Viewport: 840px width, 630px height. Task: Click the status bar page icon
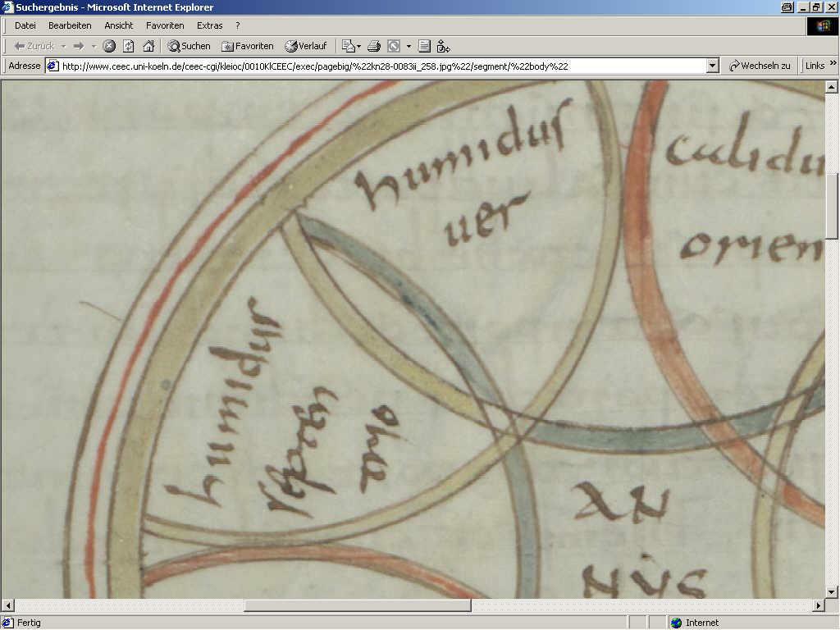(7, 623)
